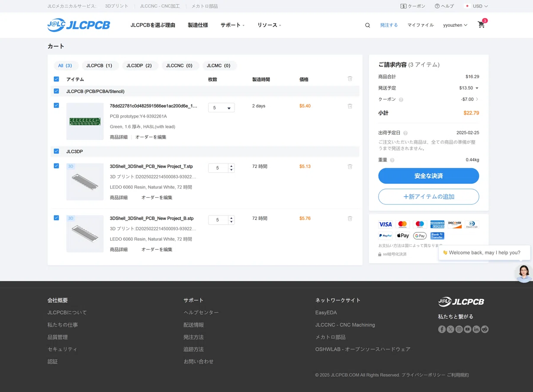Click the 発注する link in header
This screenshot has width=533, height=392.
[389, 25]
